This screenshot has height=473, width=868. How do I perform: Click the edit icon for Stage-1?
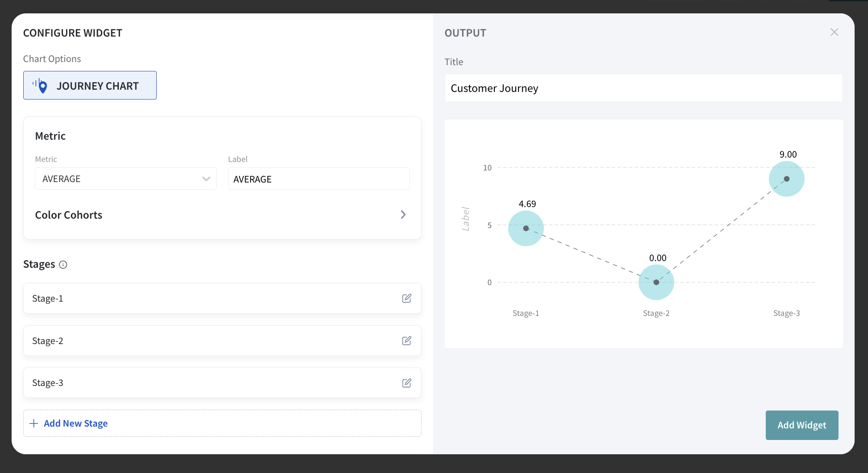pyautogui.click(x=406, y=298)
